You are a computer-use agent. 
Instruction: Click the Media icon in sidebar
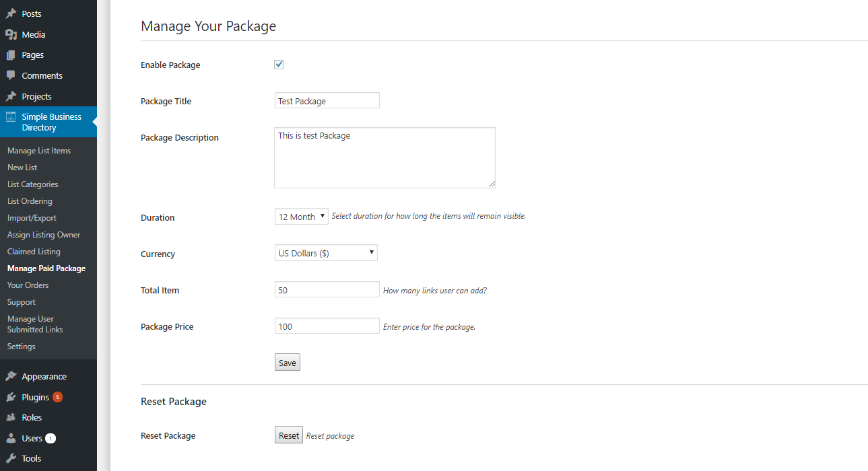click(x=11, y=34)
